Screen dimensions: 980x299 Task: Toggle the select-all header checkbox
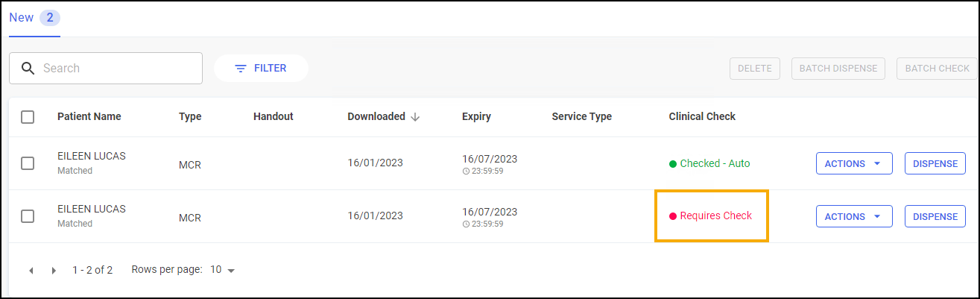[x=28, y=117]
